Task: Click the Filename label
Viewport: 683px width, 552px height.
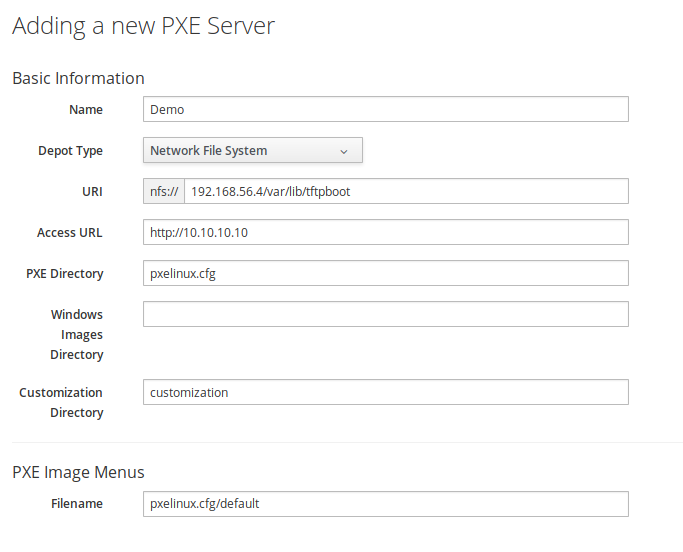Action: click(x=77, y=504)
